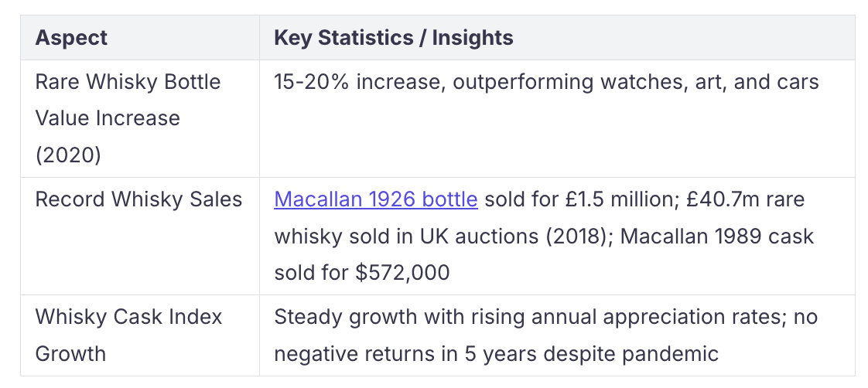Click the Record Whisky Sales cell
Image resolution: width=868 pixels, height=388 pixels.
pyautogui.click(x=140, y=236)
